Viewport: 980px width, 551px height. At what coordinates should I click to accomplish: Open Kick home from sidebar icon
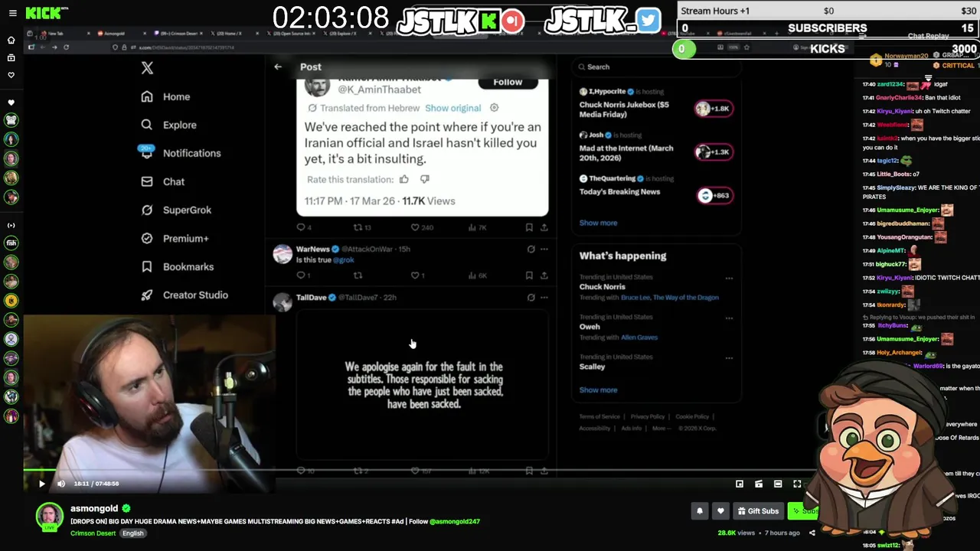pos(11,40)
